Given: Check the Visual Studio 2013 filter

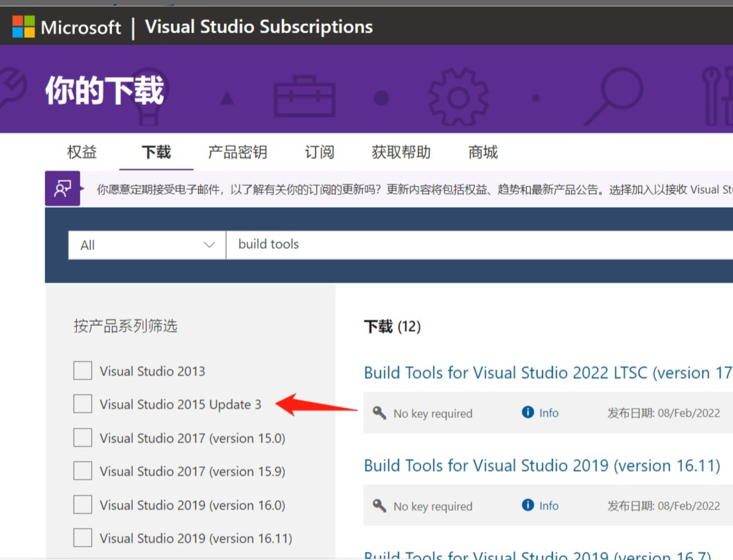Looking at the screenshot, I should (x=83, y=371).
